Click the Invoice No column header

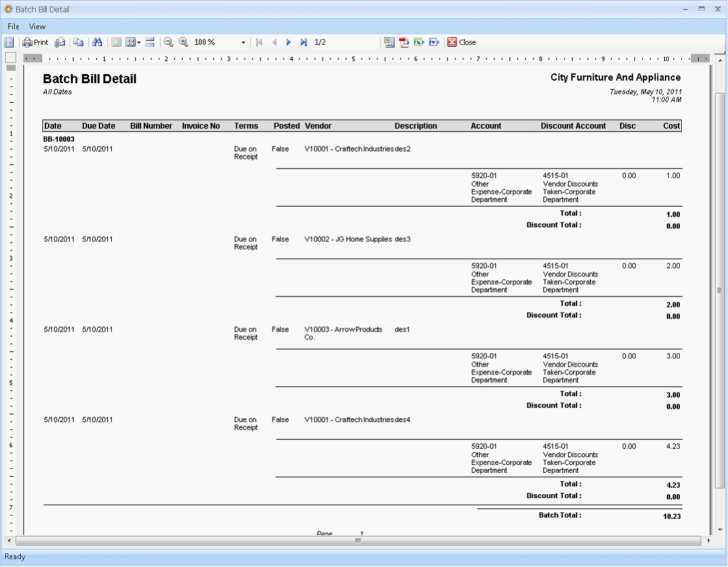[x=200, y=125]
